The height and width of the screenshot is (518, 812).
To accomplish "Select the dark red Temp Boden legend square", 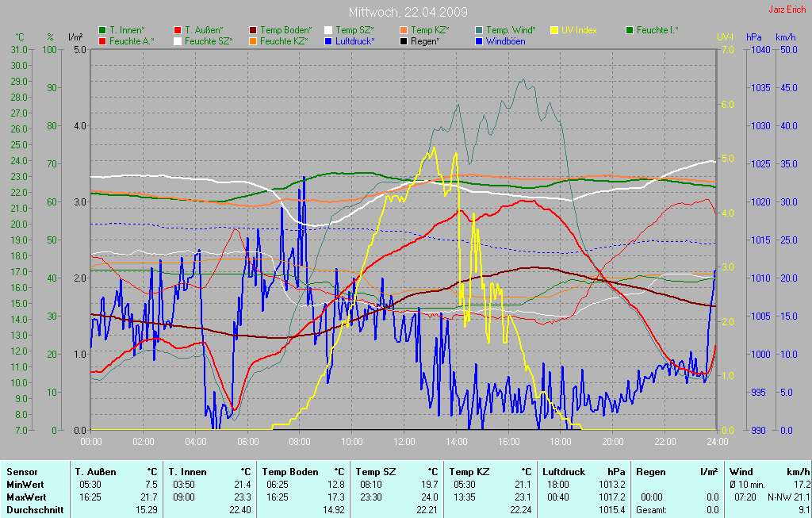I will [x=253, y=30].
